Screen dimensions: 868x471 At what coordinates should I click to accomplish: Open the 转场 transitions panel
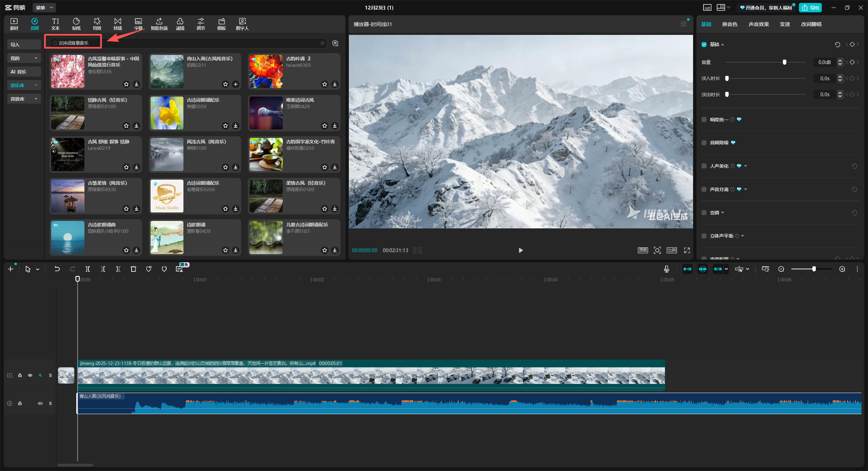[x=118, y=24]
